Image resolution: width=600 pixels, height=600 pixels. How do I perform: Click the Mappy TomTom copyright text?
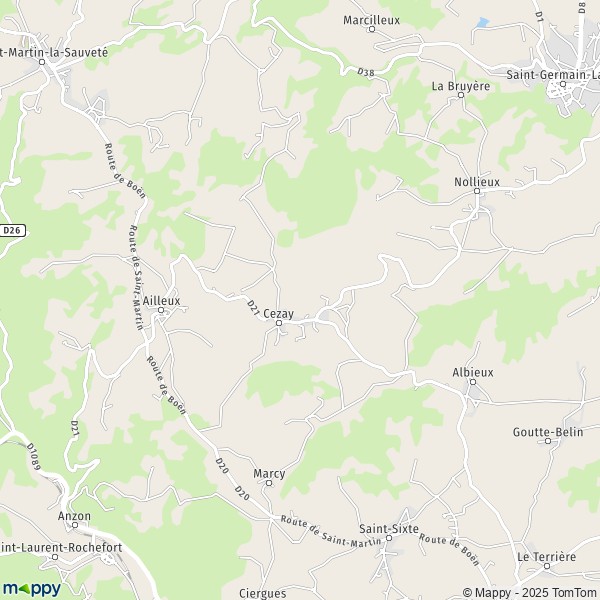coord(531,593)
